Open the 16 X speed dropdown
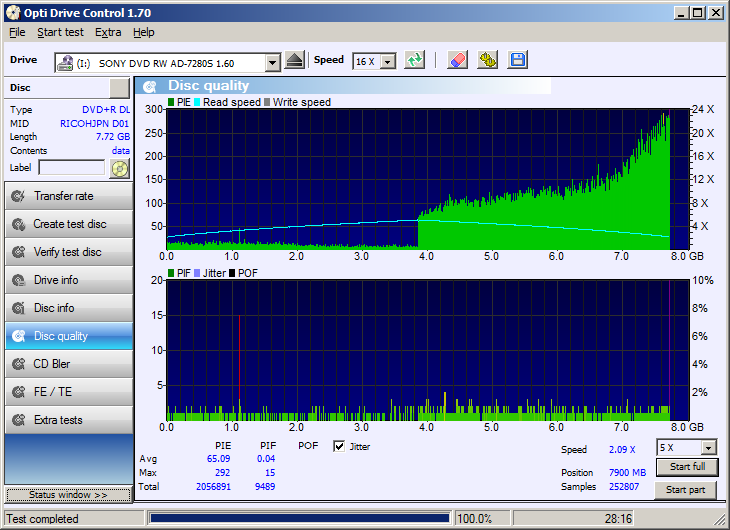This screenshot has height=530, width=730. (x=387, y=61)
